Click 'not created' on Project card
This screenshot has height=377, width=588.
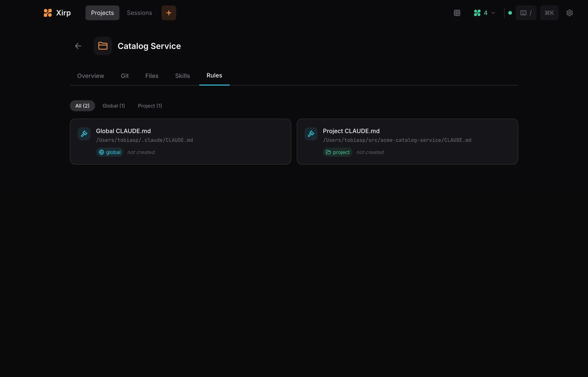[x=370, y=152]
